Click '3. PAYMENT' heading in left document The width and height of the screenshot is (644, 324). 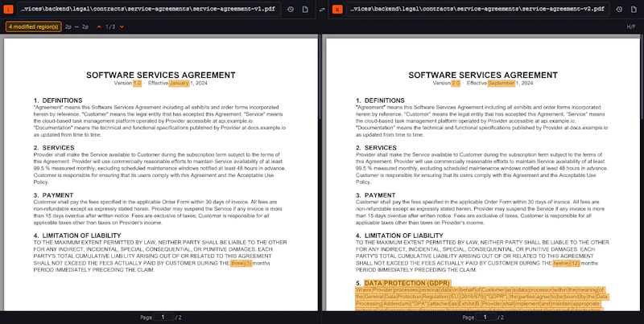click(x=53, y=195)
